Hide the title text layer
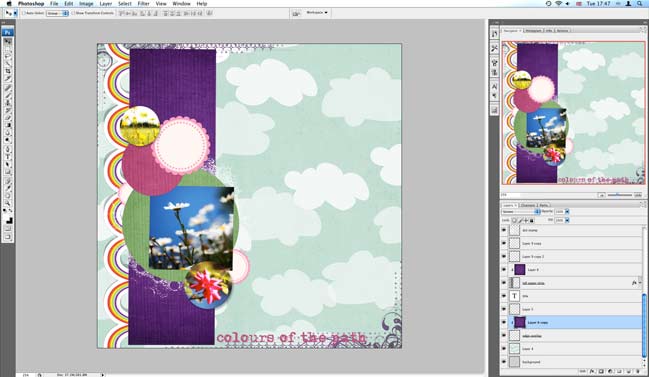 coord(504,296)
